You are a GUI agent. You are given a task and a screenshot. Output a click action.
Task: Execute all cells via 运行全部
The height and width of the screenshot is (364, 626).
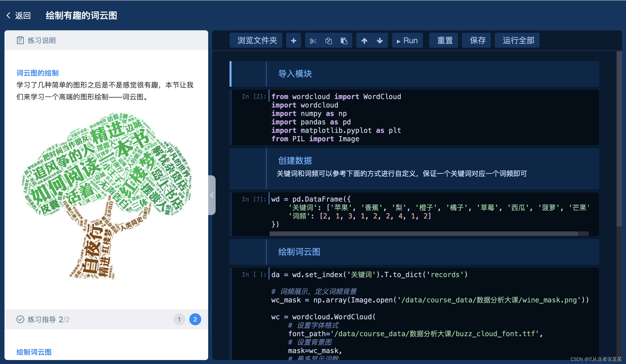[517, 40]
